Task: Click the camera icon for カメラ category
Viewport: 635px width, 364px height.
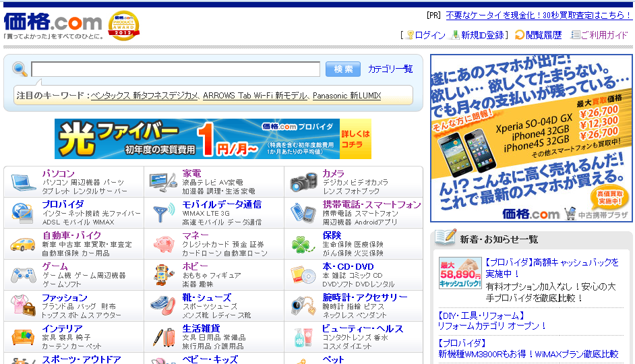Action: 304,182
